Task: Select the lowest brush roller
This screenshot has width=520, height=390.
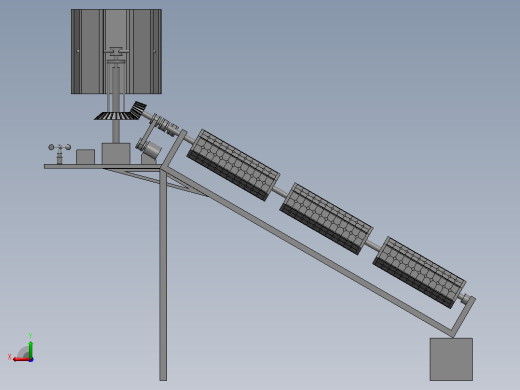Action: (x=419, y=272)
